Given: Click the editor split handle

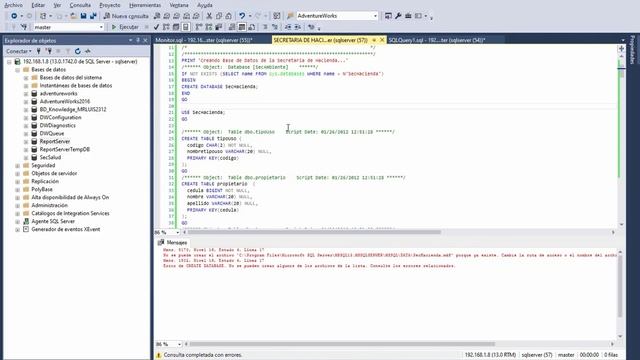Looking at the screenshot, I should 622,49.
